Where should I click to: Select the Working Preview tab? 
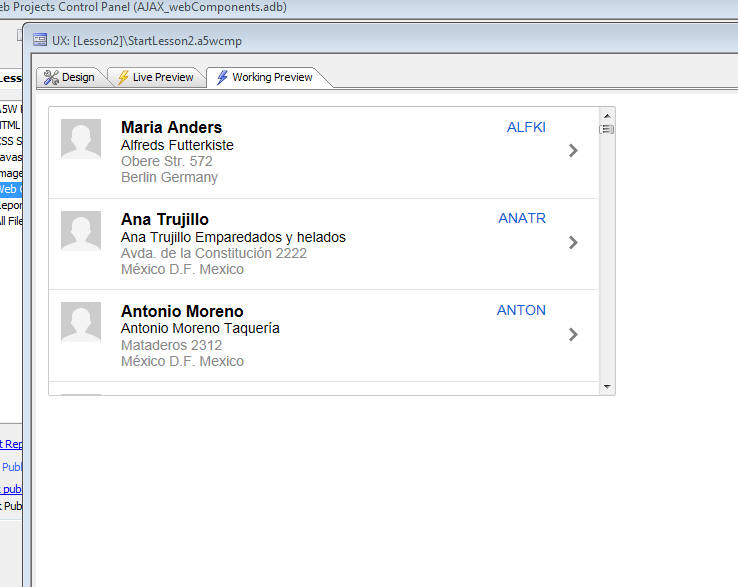pos(265,77)
